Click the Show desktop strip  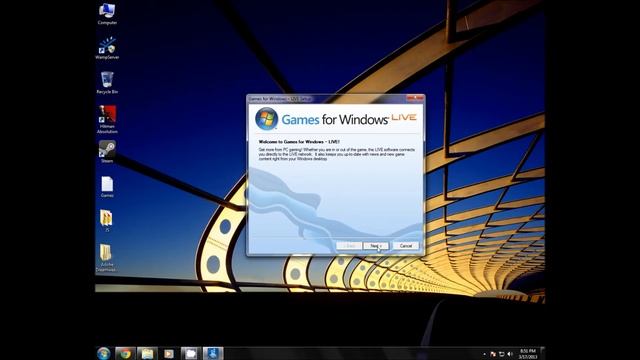point(542,353)
